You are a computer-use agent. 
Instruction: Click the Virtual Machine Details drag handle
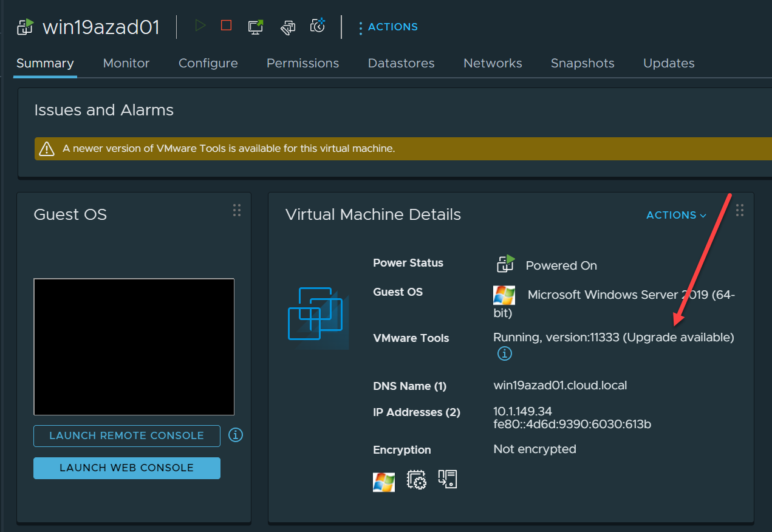click(x=740, y=210)
